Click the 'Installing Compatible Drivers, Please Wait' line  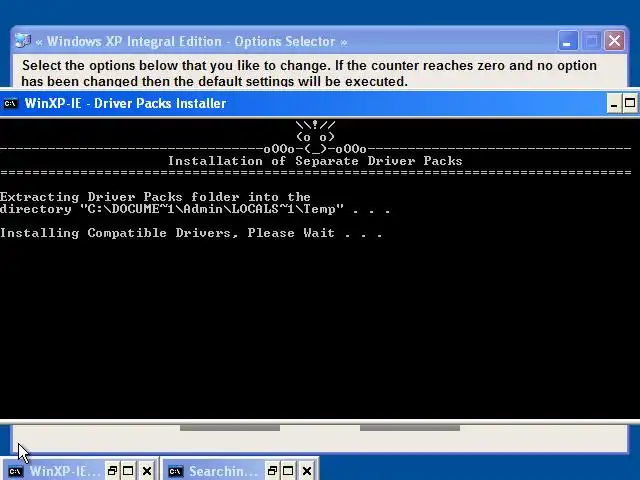pos(191,233)
